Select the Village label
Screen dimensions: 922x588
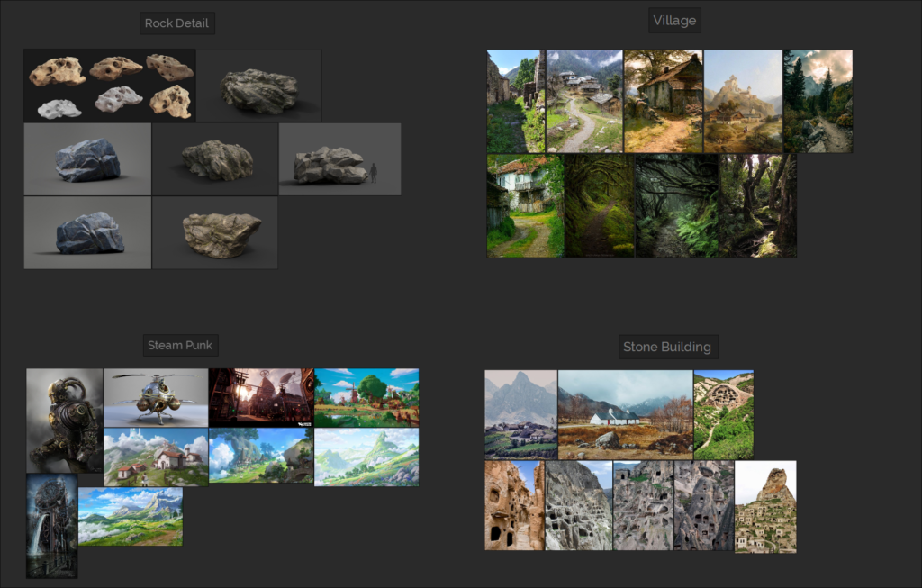(674, 21)
